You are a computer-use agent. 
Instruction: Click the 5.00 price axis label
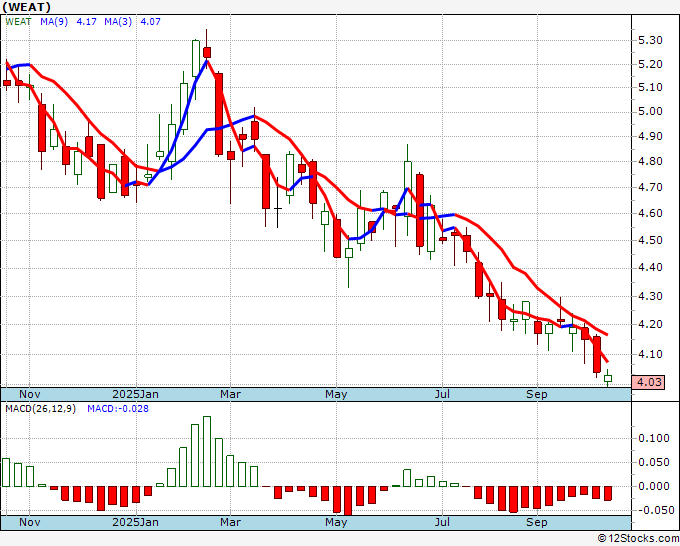[651, 111]
